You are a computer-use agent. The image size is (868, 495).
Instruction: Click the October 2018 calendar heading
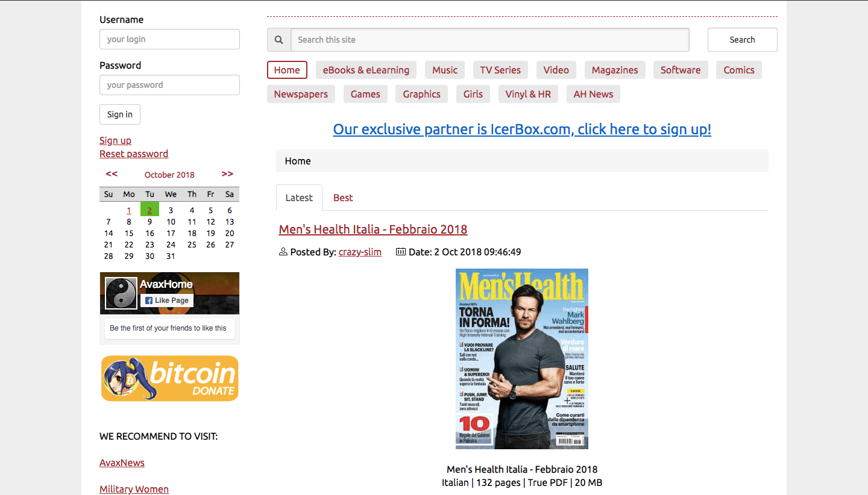click(169, 175)
